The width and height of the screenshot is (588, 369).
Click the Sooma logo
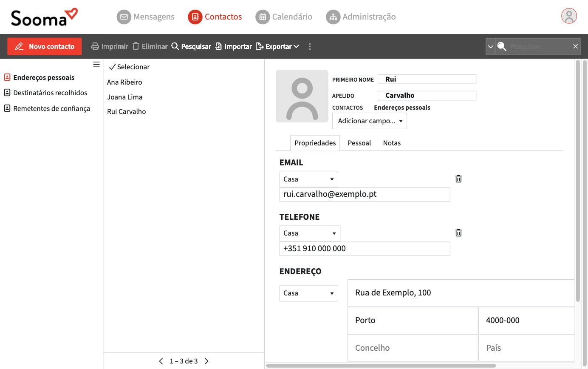(x=45, y=17)
